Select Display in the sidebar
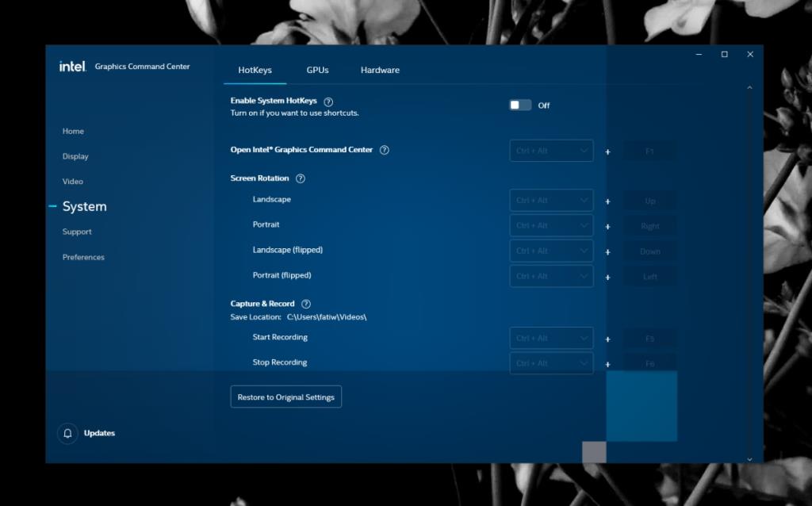 (x=75, y=156)
